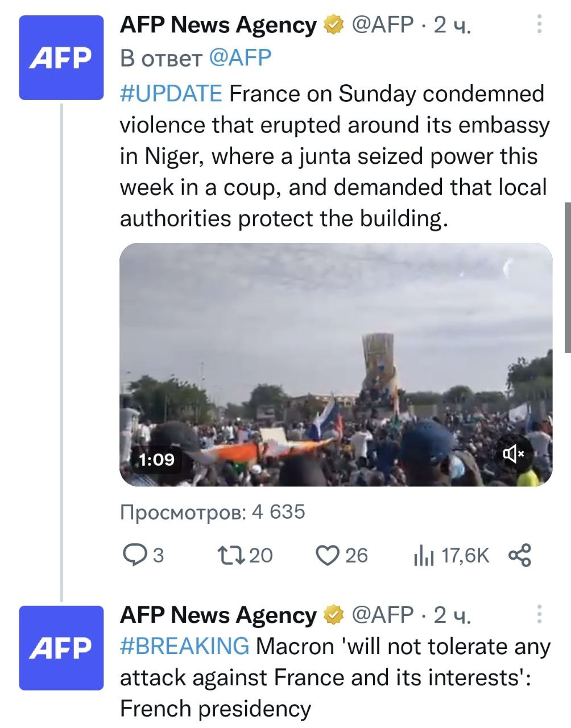The width and height of the screenshot is (571, 728).
Task: Play the Niger protest video
Action: point(336,364)
